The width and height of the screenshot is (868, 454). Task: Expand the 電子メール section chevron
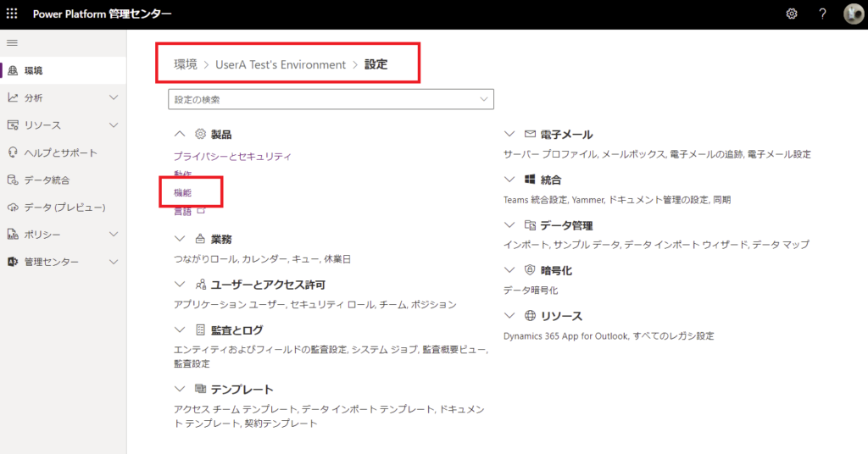click(509, 134)
